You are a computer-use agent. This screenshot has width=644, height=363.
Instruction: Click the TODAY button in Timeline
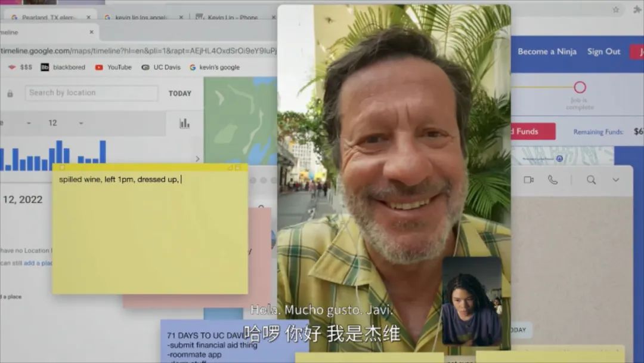(180, 93)
